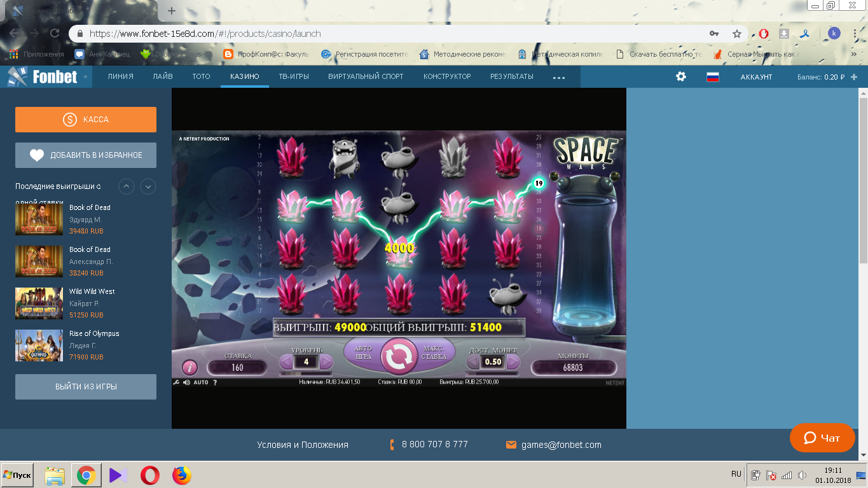
Task: Open the Результаты page
Action: (512, 76)
